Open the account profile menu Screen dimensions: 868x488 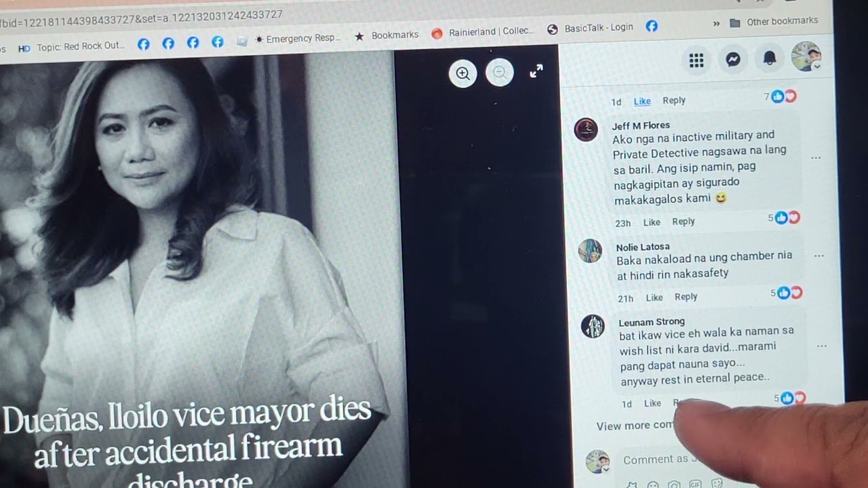tap(806, 56)
